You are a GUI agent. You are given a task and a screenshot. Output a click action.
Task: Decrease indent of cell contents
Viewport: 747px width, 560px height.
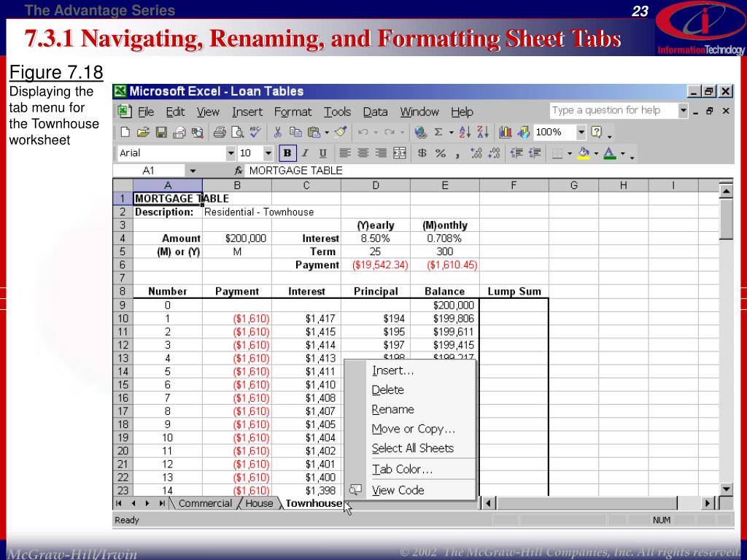point(516,153)
